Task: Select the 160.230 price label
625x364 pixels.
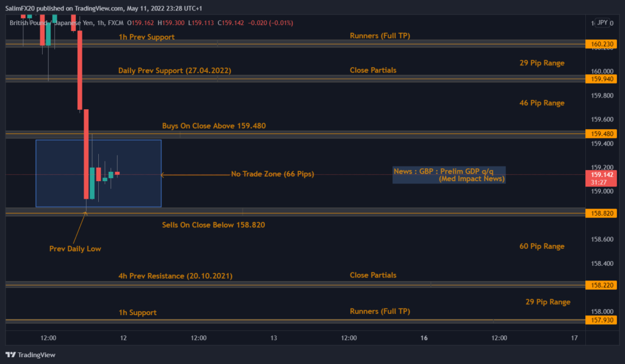Action: 602,44
